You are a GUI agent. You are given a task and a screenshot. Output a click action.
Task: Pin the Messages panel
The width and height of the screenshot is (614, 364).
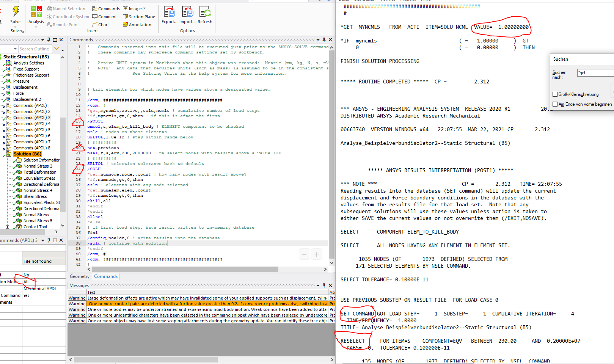(x=324, y=285)
